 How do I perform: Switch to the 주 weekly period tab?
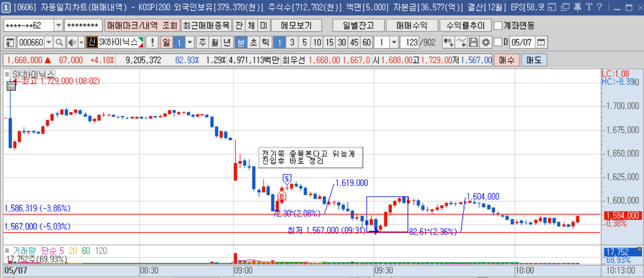[x=202, y=43]
